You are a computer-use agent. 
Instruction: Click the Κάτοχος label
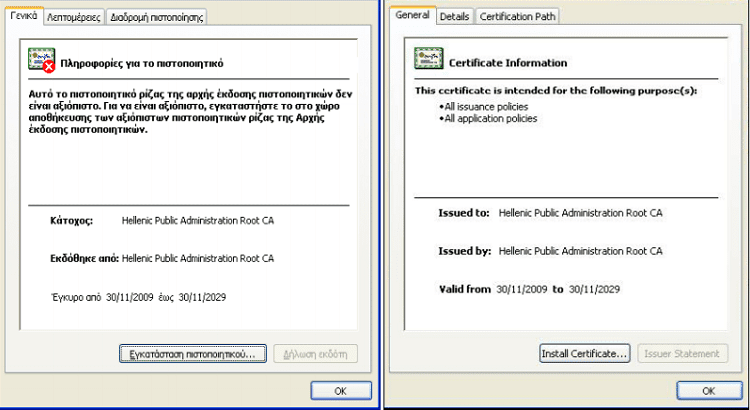coord(72,221)
